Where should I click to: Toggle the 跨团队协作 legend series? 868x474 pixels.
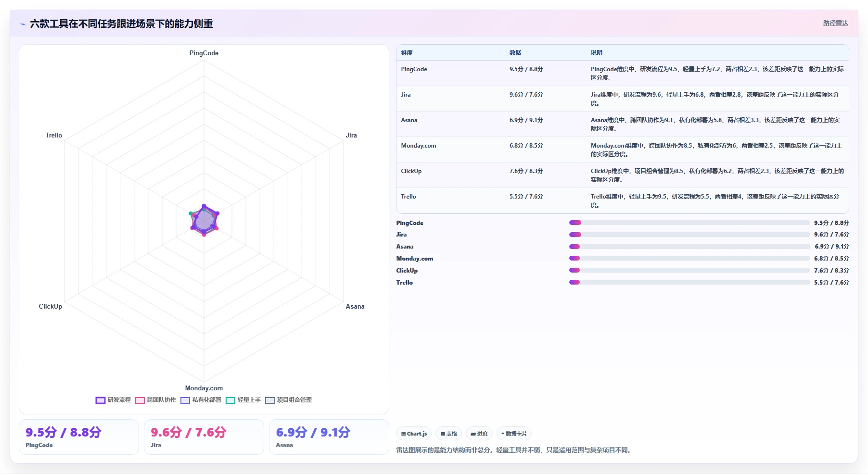click(155, 400)
